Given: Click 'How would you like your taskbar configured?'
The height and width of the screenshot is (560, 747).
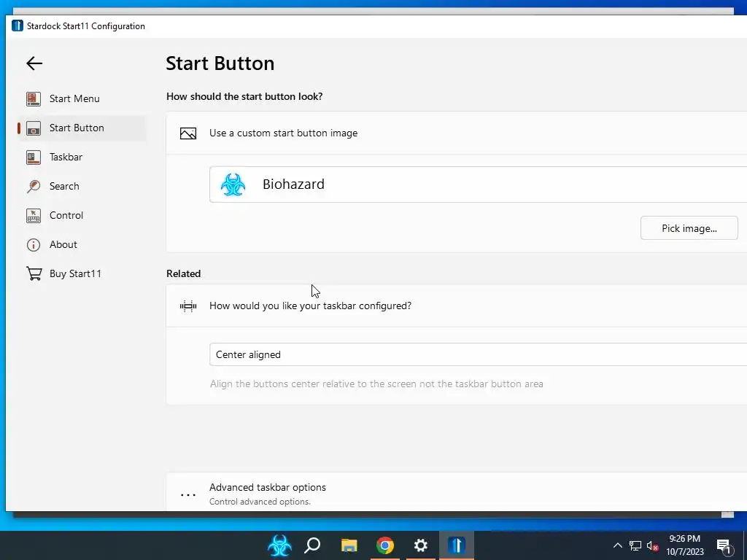Looking at the screenshot, I should click(x=311, y=306).
